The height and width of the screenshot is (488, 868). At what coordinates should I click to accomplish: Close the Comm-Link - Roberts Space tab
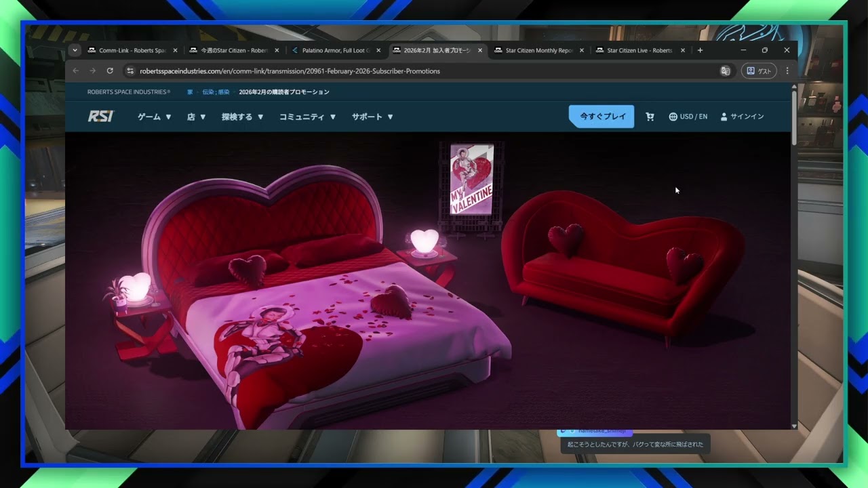click(x=175, y=50)
